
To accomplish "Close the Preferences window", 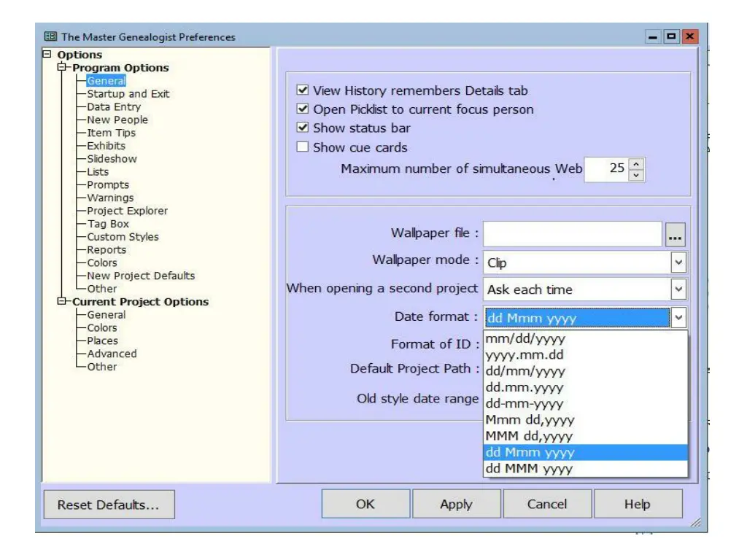I will tap(689, 36).
